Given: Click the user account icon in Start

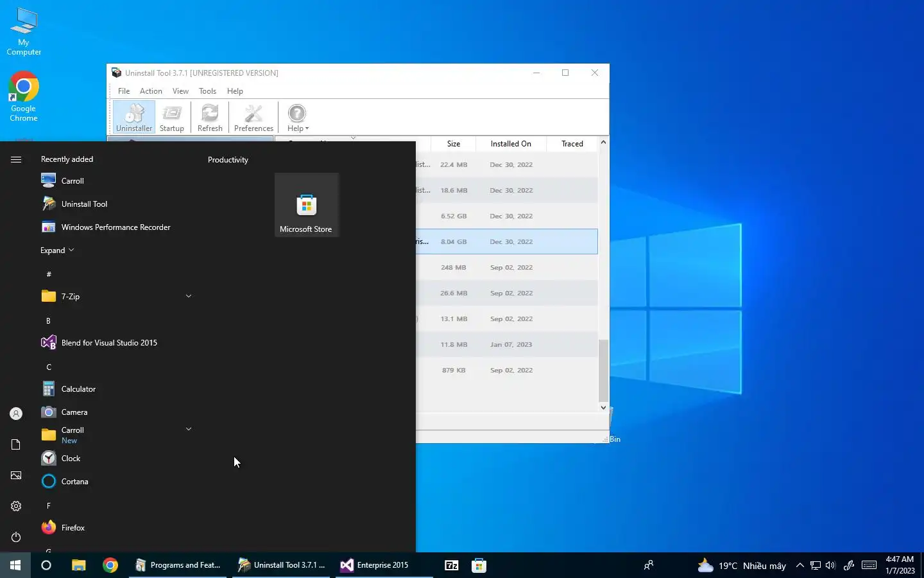Looking at the screenshot, I should [16, 414].
